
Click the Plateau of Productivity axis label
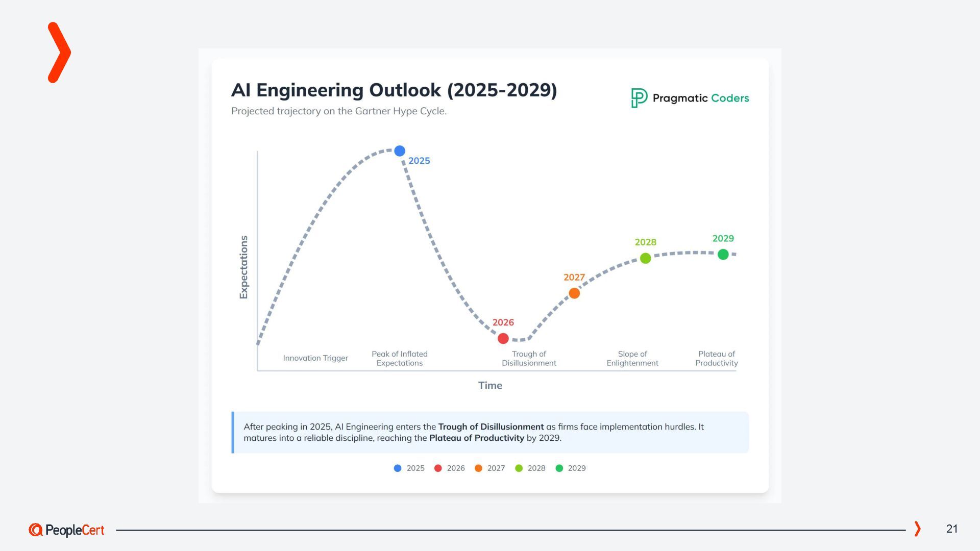[x=716, y=358]
